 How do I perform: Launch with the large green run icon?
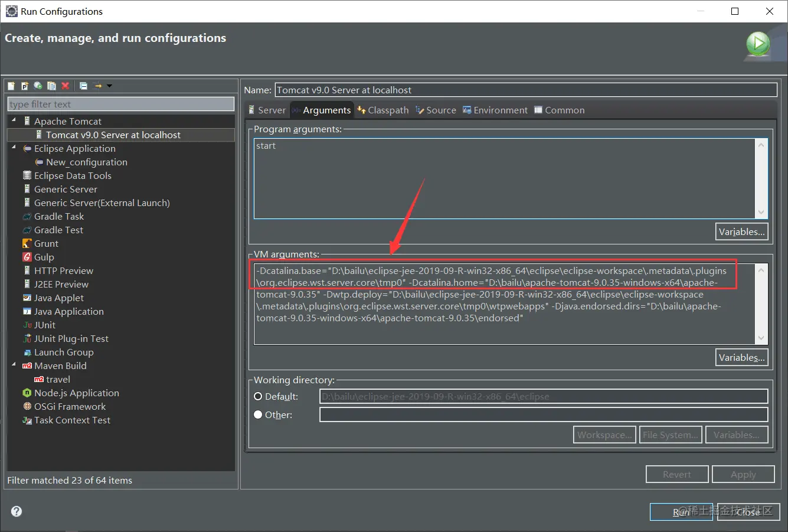[x=758, y=44]
